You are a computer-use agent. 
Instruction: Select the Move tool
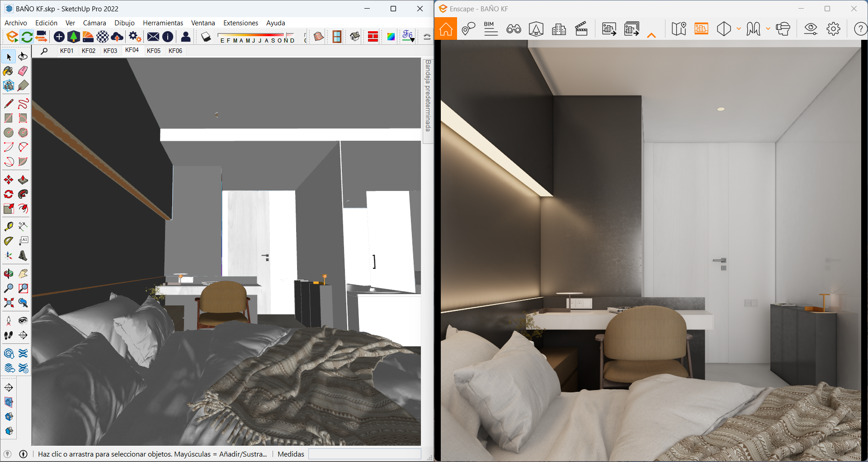(9, 180)
